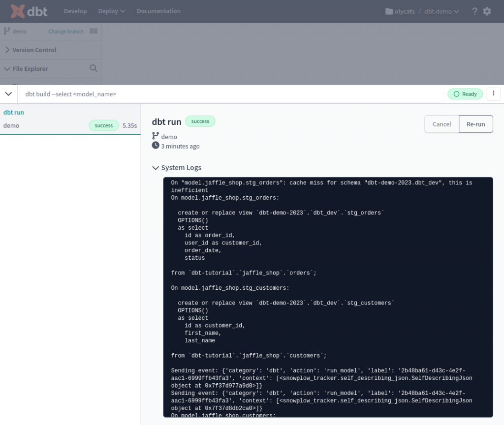Click the '3 minutes ago' timestamp
The width and height of the screenshot is (504, 425).
point(180,146)
